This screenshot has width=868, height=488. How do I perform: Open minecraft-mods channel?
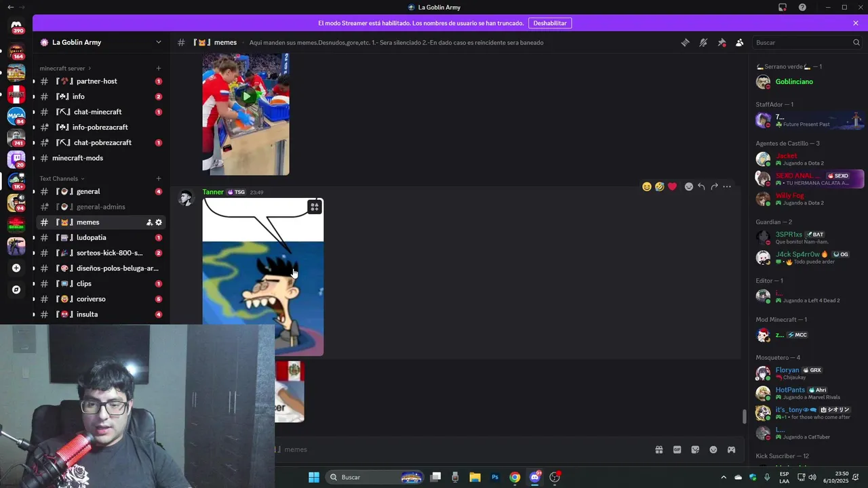pos(100,158)
